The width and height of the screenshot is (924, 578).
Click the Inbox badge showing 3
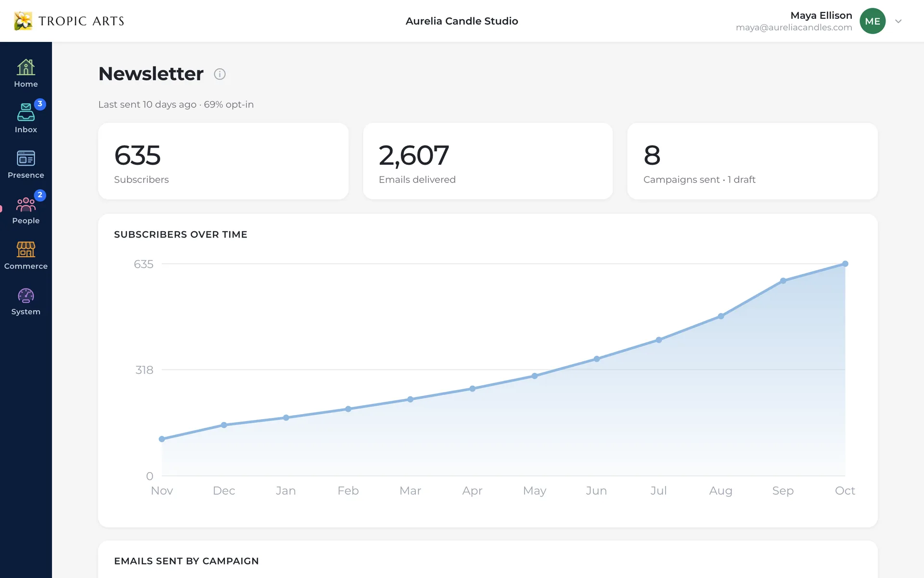(x=40, y=104)
